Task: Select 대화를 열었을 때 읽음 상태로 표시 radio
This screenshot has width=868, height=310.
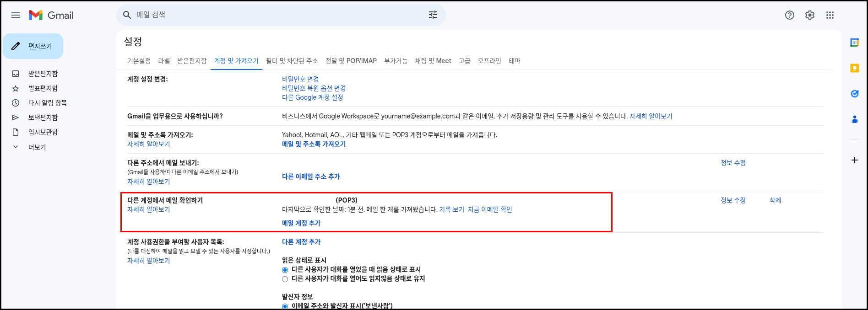Action: coord(285,270)
